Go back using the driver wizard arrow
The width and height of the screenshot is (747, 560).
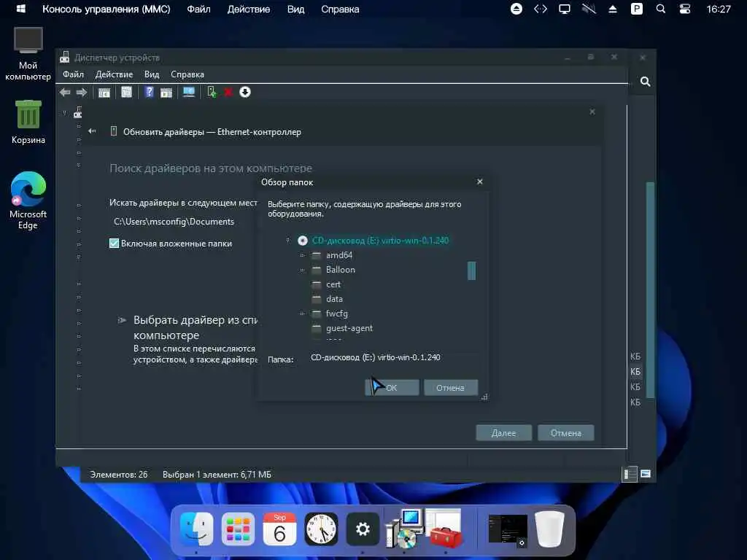click(92, 131)
